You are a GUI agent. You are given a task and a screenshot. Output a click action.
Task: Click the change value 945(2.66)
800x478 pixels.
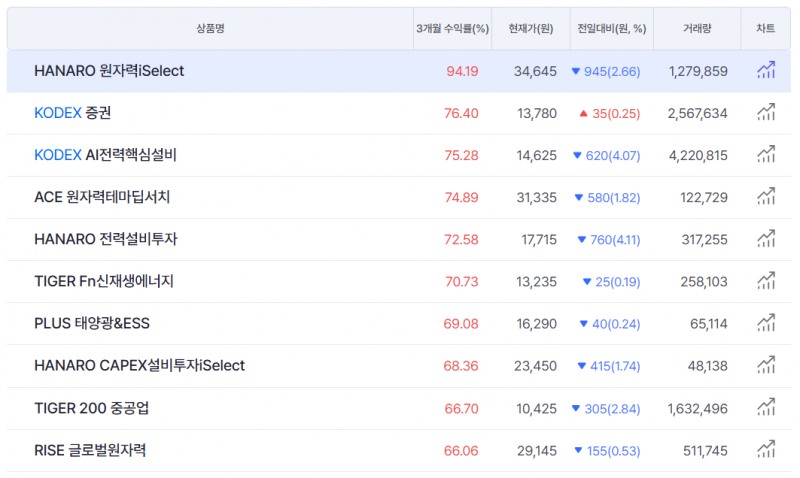(612, 71)
